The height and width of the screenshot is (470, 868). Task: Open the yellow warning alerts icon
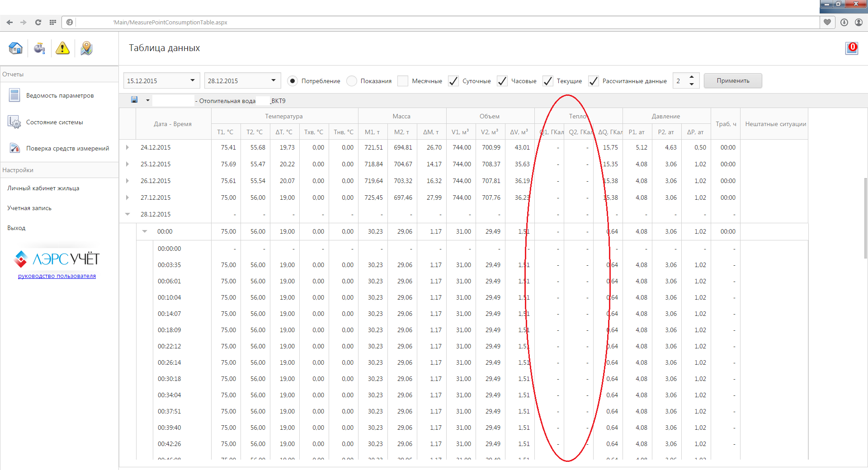(62, 48)
